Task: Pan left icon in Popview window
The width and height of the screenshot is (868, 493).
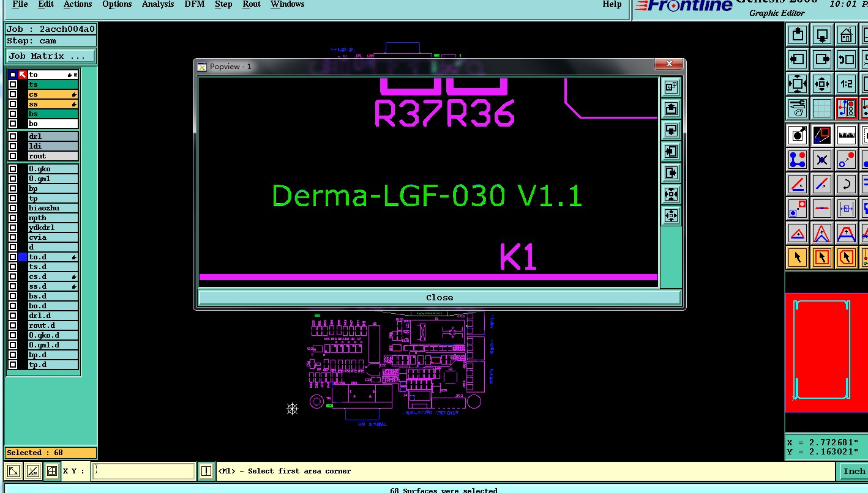Action: 671,152
